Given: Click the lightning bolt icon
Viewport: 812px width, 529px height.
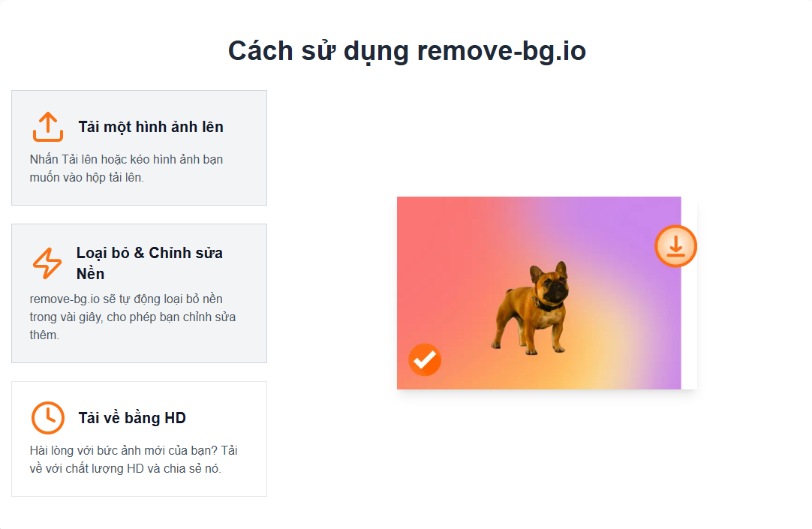Looking at the screenshot, I should tap(47, 263).
